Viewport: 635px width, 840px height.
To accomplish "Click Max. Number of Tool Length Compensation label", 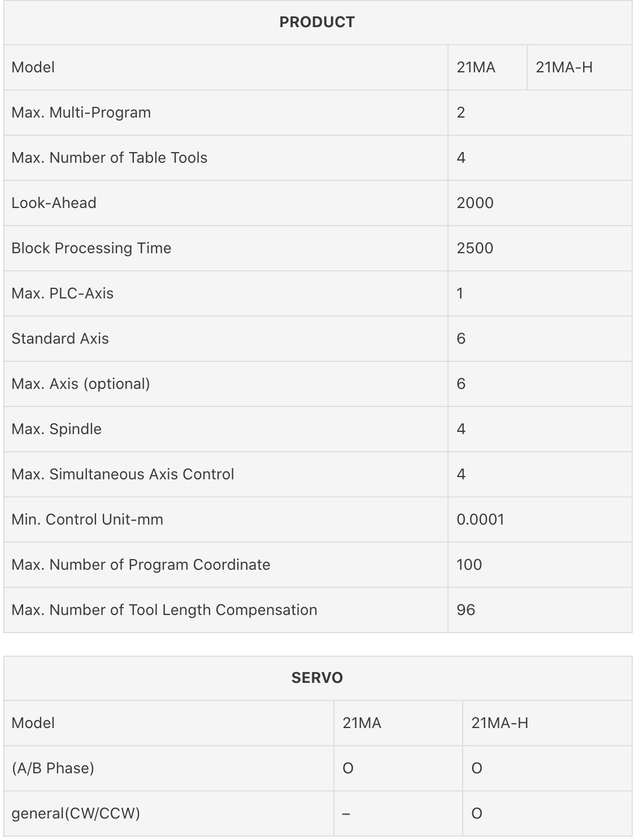I will tap(164, 610).
